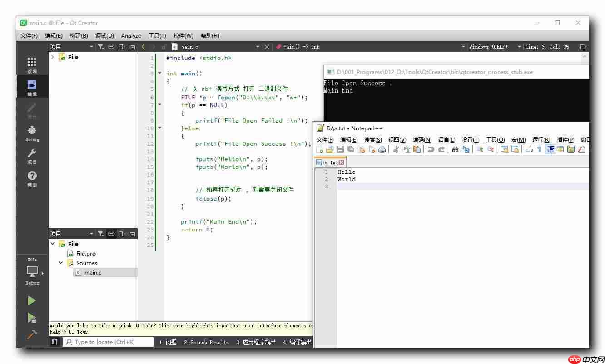This screenshot has width=605, height=364.
Task: Close main.c document with X beside file name
Action: [x=267, y=47]
